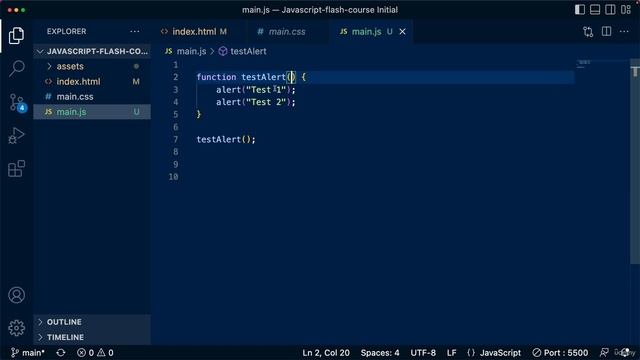Open changes compare icon in editor toolbar
The image size is (640, 360).
coord(588,31)
